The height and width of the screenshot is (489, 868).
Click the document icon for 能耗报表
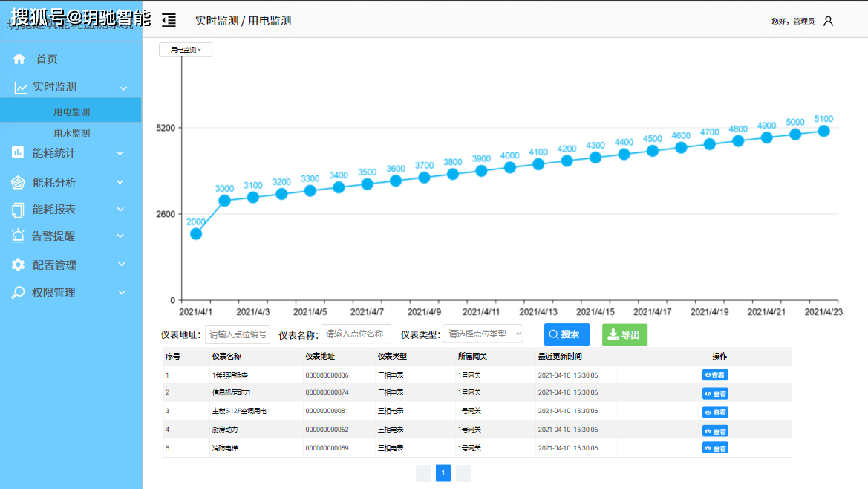(18, 210)
